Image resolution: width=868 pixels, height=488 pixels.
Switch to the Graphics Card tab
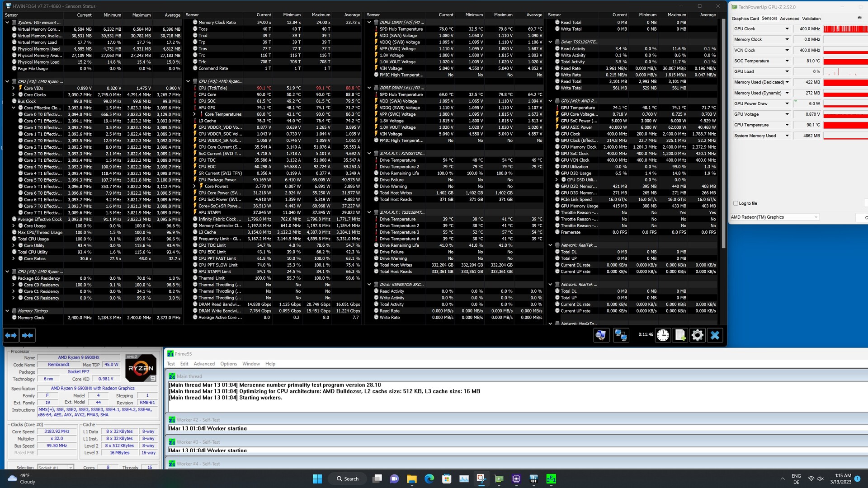[745, 19]
